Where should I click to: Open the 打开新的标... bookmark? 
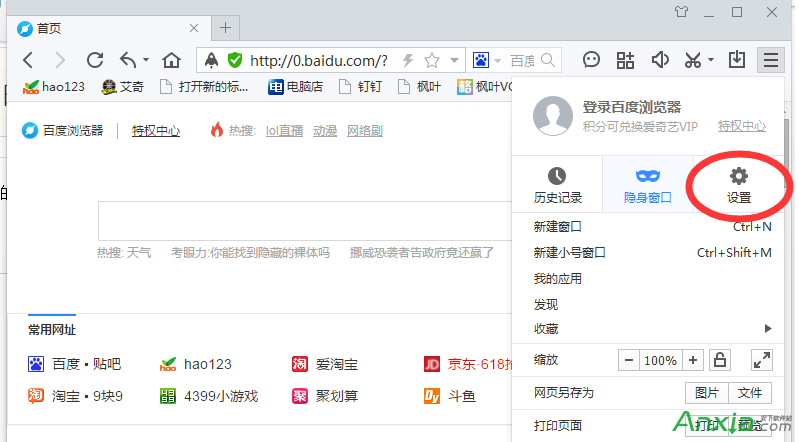click(204, 87)
